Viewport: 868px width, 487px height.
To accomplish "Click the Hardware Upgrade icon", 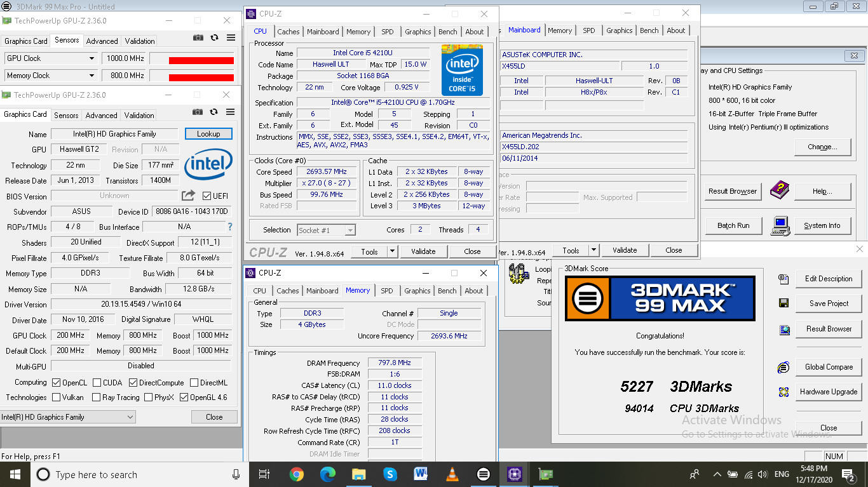I will tap(783, 392).
